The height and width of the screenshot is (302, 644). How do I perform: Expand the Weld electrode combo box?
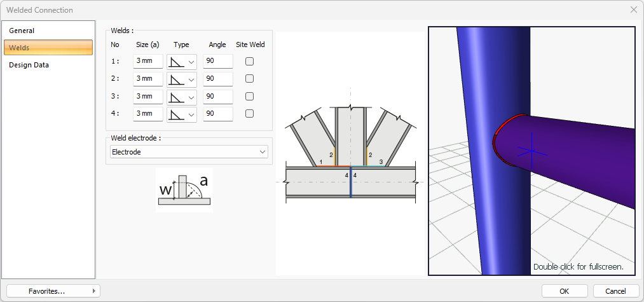tap(189, 152)
